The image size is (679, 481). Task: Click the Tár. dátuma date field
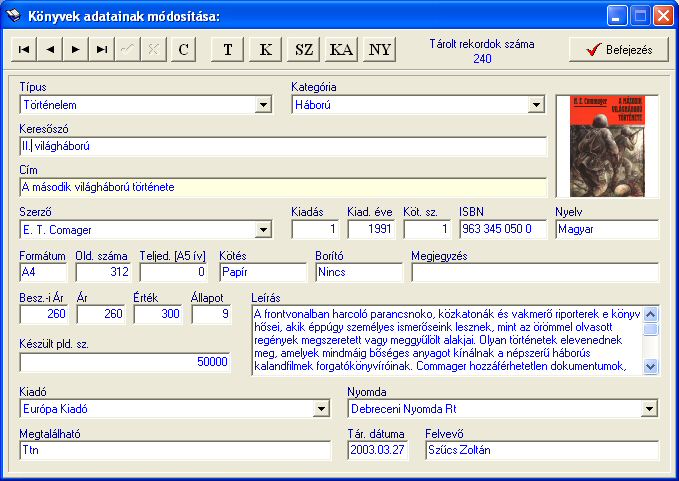pyautogui.click(x=378, y=450)
